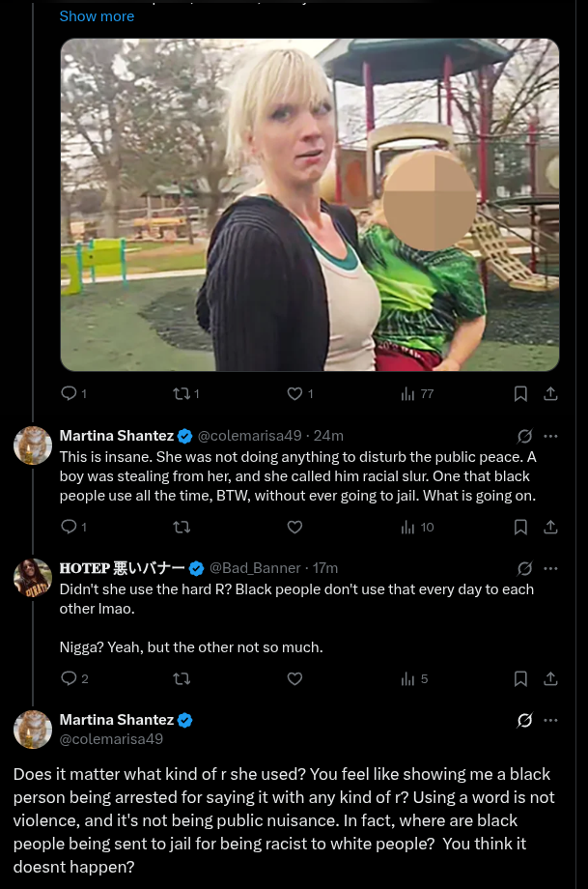Repost HOTEP's reply

(x=180, y=678)
